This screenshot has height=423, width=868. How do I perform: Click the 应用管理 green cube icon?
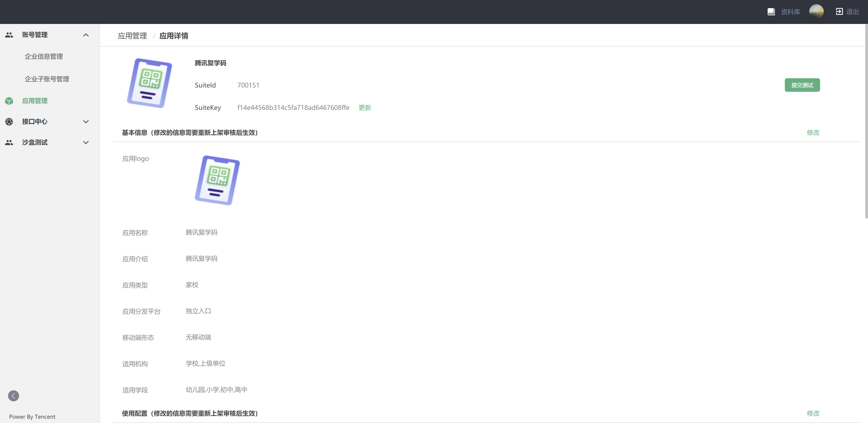pos(9,101)
